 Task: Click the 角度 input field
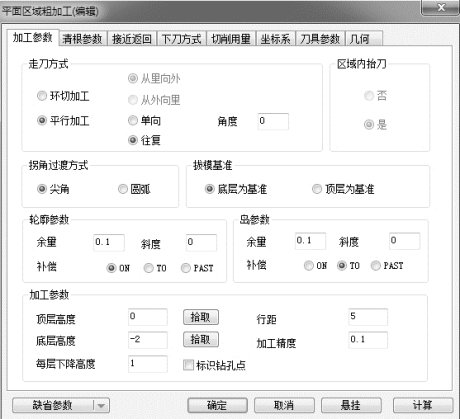click(x=273, y=121)
